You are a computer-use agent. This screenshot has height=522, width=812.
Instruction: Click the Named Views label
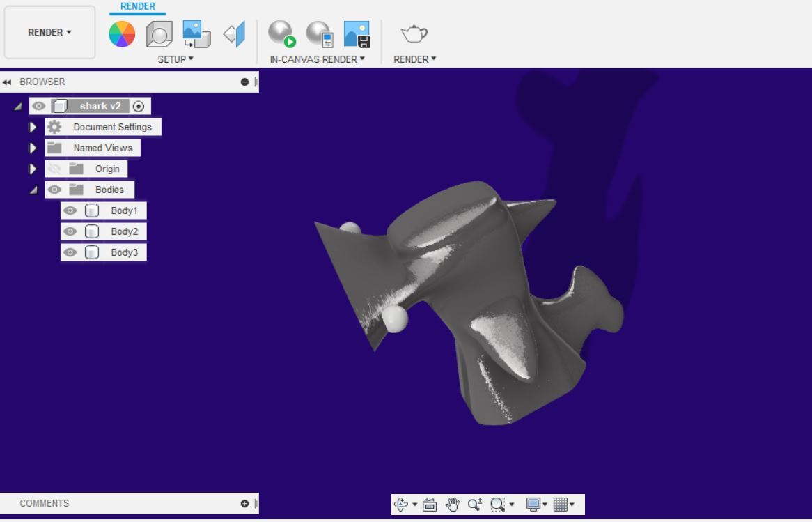[x=103, y=148]
